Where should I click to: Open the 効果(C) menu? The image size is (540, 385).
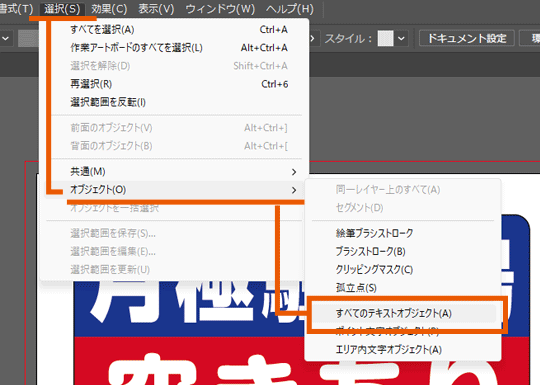109,9
